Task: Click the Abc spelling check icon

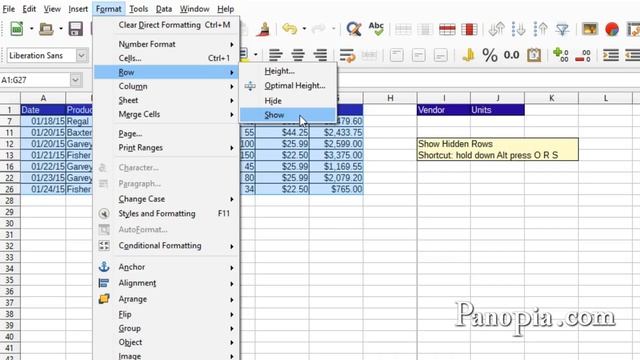Action: pos(376,29)
